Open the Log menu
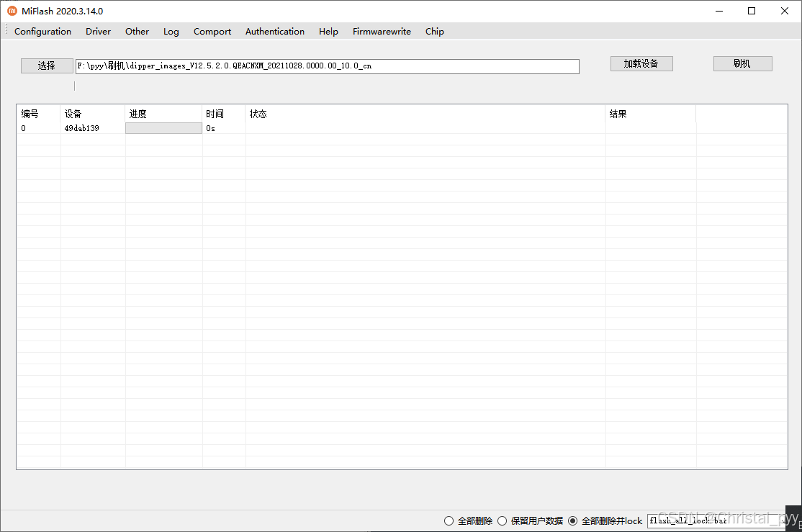 pos(171,31)
